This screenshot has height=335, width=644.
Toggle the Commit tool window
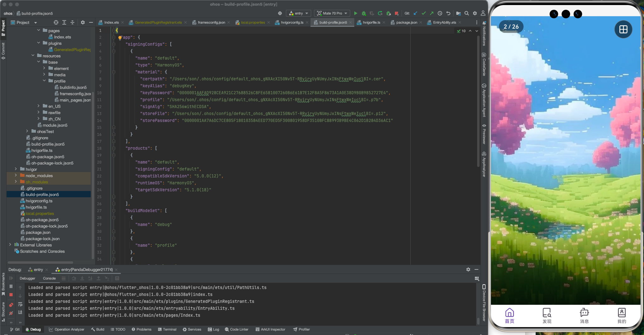point(3,51)
